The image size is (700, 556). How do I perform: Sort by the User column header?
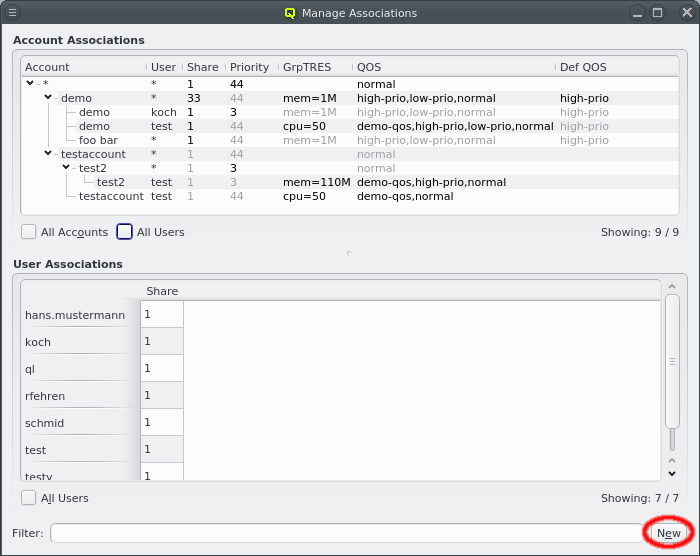tap(164, 67)
